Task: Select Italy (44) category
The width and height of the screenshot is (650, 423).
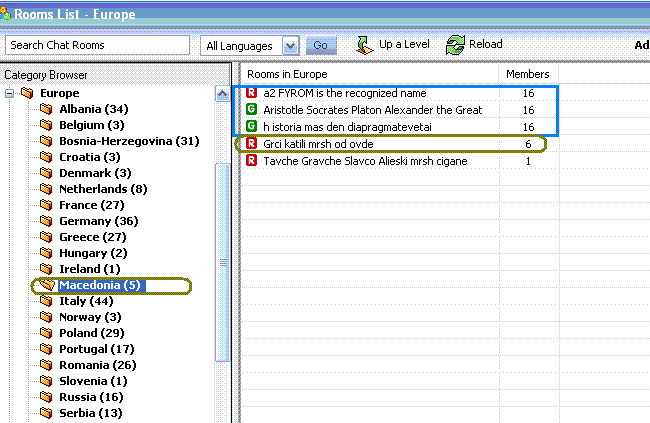Action: 86,301
